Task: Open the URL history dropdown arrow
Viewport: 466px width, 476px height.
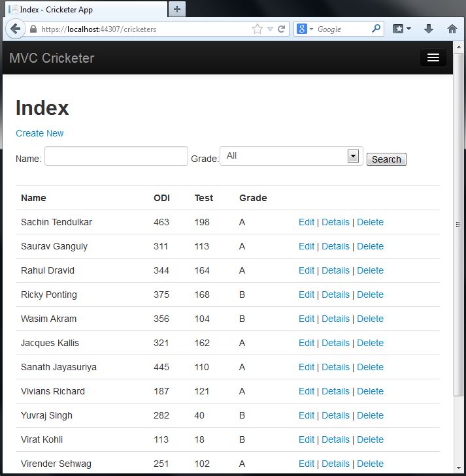Action: tap(270, 29)
